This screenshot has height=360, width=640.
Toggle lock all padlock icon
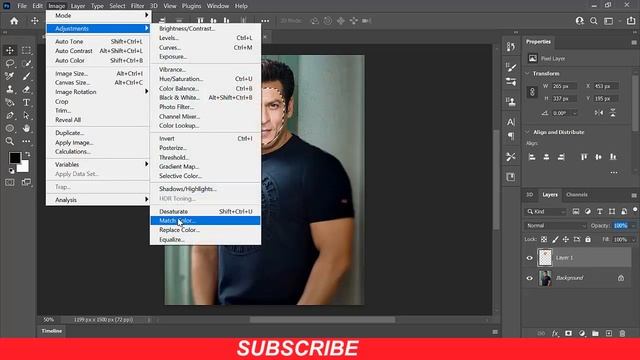click(x=588, y=240)
